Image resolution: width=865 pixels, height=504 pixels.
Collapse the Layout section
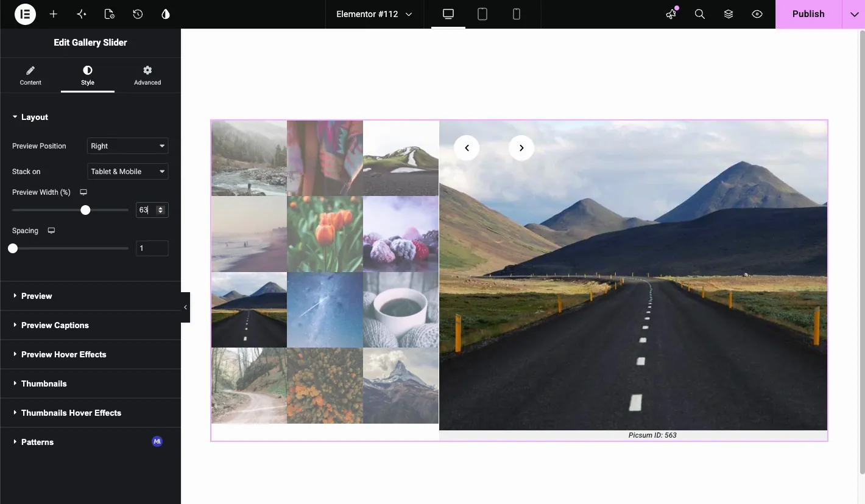[91, 117]
